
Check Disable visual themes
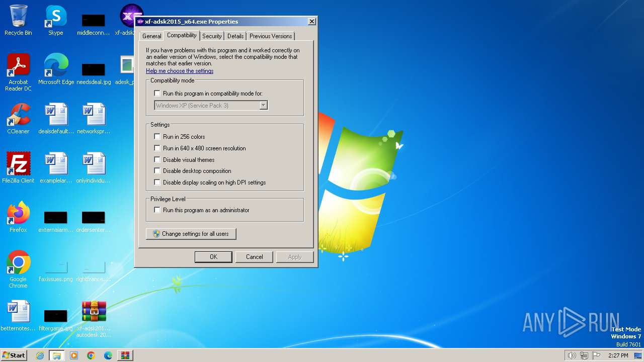157,160
